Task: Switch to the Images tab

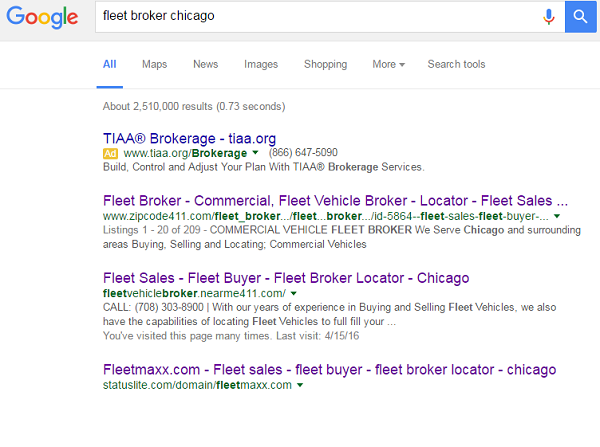Action: (261, 64)
